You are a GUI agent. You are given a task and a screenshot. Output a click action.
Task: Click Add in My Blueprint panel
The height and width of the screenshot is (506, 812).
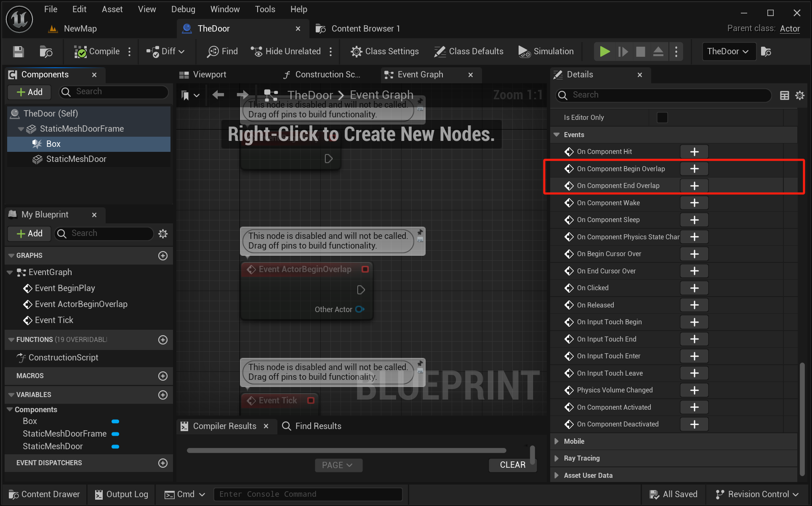[29, 233]
